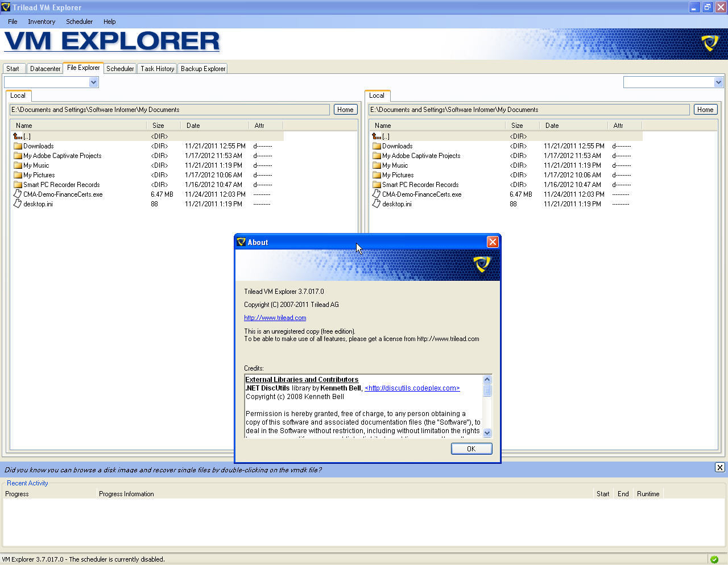Click desktop.ini file icon in right pane
Viewport: 728px width, 565px height.
point(377,204)
